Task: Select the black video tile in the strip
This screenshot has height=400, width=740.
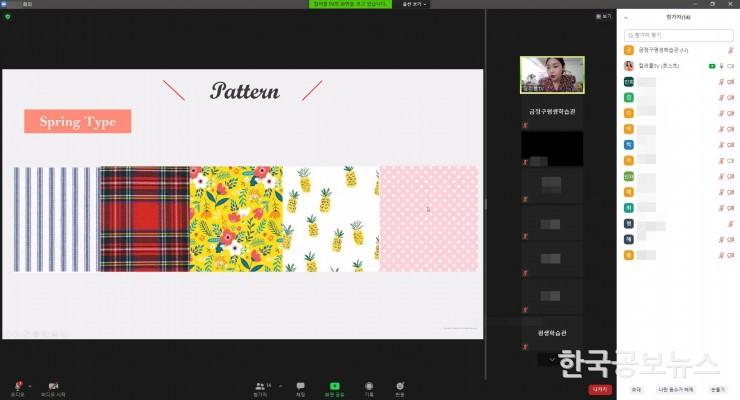Action: 552,149
